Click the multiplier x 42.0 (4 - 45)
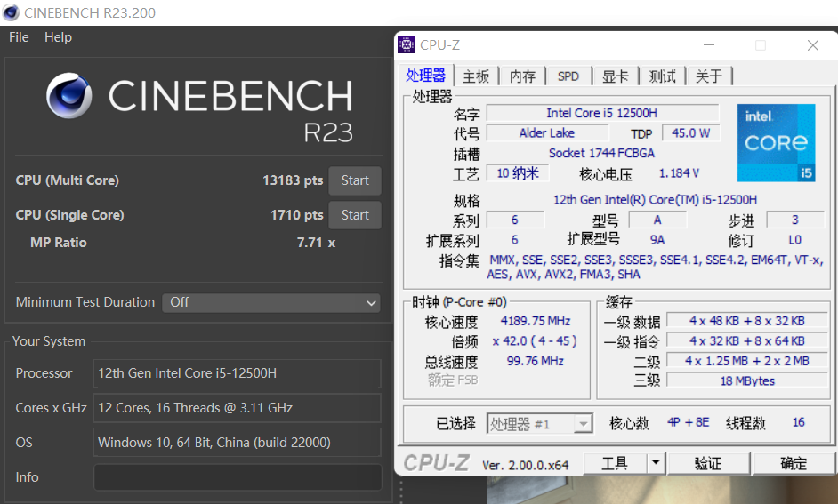Screen dimensions: 838x504 [x=535, y=341]
